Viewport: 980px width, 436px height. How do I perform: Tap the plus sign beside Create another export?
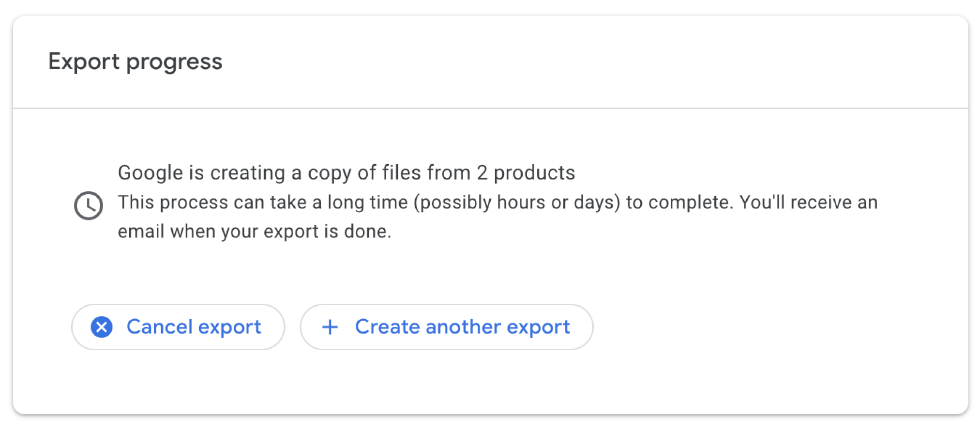[331, 327]
